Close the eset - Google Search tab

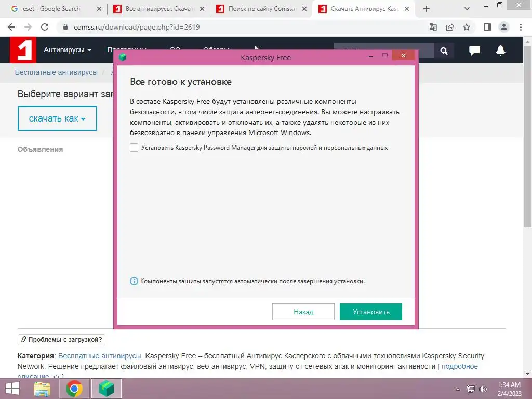99,9
